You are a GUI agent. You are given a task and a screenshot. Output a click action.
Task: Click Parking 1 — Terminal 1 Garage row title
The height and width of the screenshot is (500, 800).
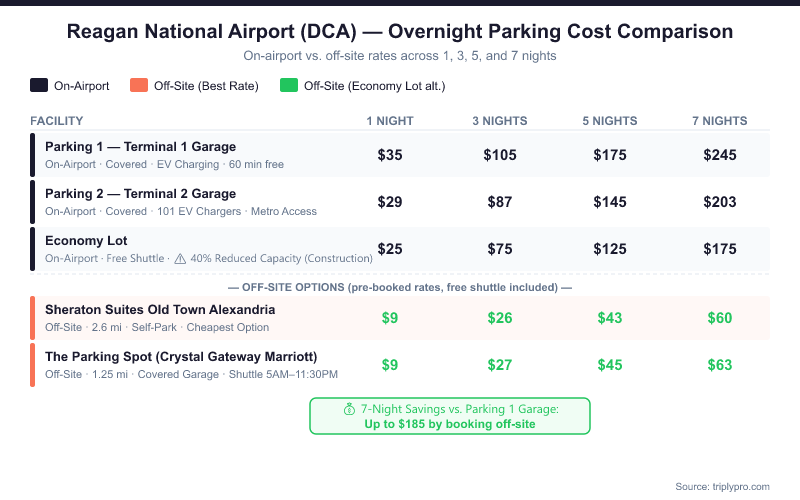[140, 147]
